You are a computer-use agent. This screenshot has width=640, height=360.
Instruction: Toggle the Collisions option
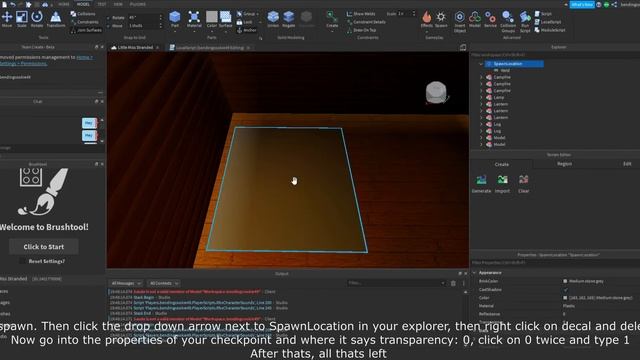tap(83, 14)
